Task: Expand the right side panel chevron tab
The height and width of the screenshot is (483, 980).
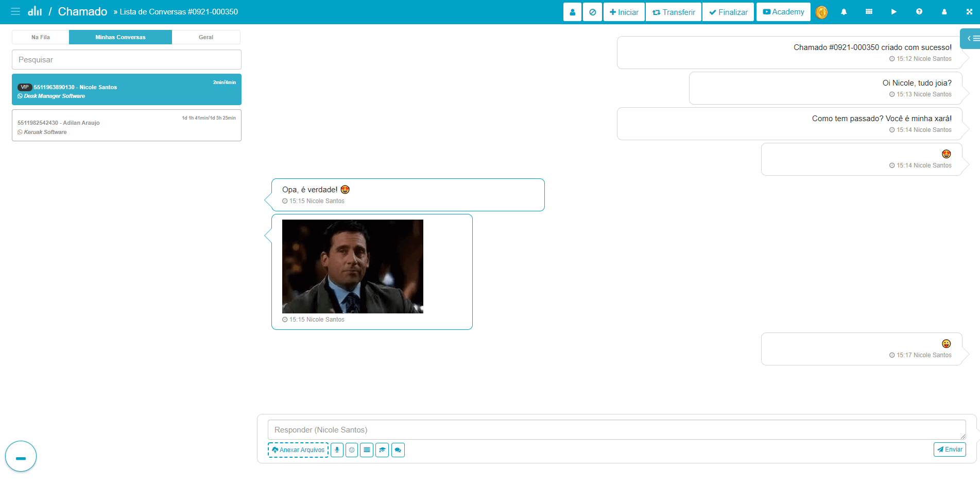Action: (971, 38)
